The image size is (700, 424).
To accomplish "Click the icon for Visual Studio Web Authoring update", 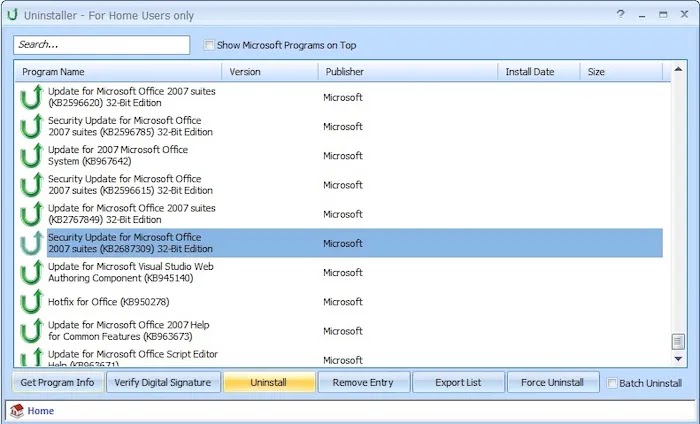I will (x=31, y=272).
